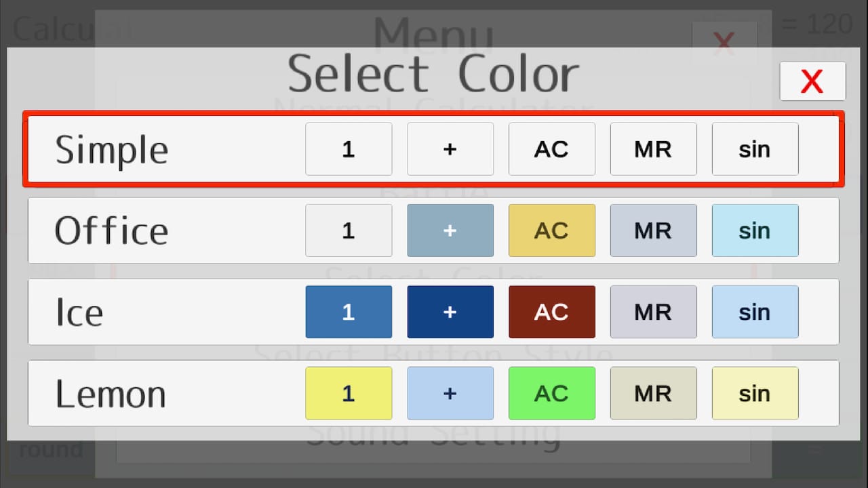Viewport: 868px width, 488px height.
Task: Click the light blue sin swatch in Office row
Action: click(x=755, y=230)
